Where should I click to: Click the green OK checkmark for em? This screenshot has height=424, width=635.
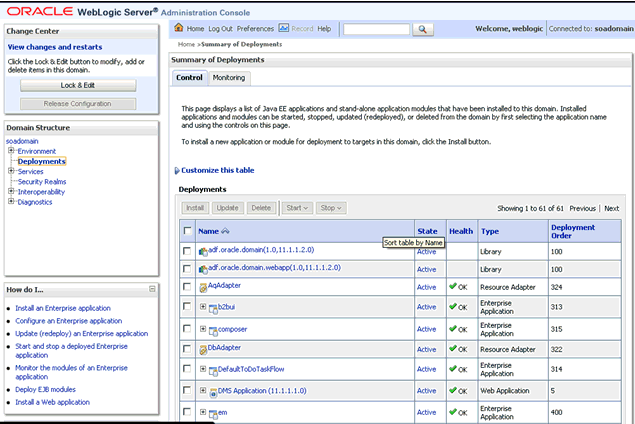[453, 411]
